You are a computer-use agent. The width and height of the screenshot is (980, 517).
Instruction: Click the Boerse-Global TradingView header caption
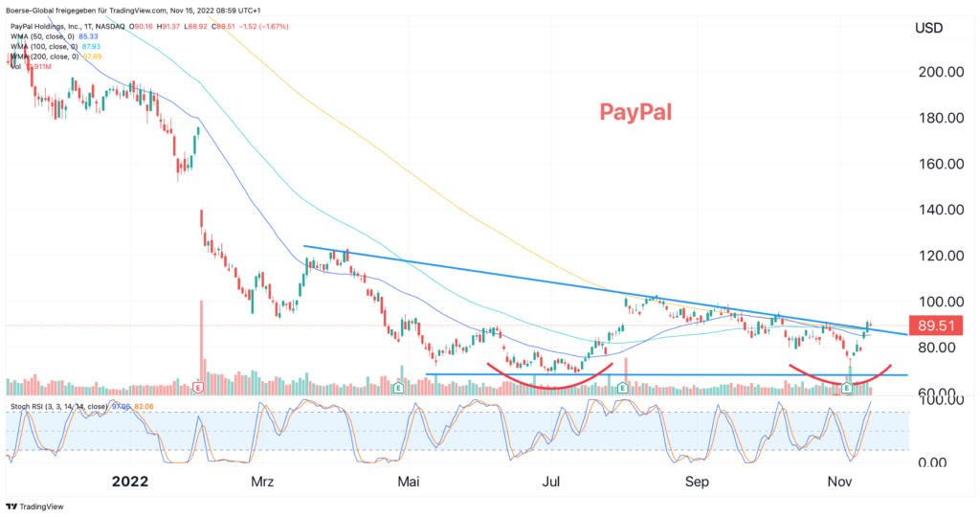pos(133,11)
